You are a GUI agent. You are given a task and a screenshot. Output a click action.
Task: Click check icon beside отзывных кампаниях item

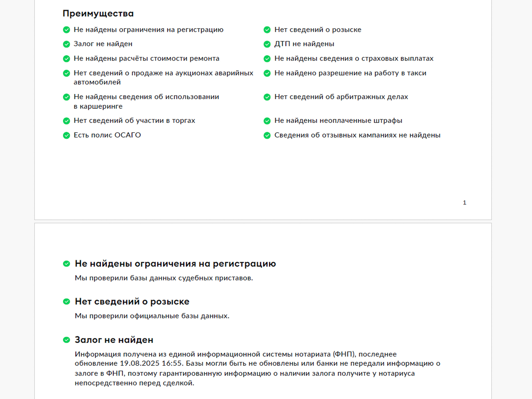click(x=267, y=135)
